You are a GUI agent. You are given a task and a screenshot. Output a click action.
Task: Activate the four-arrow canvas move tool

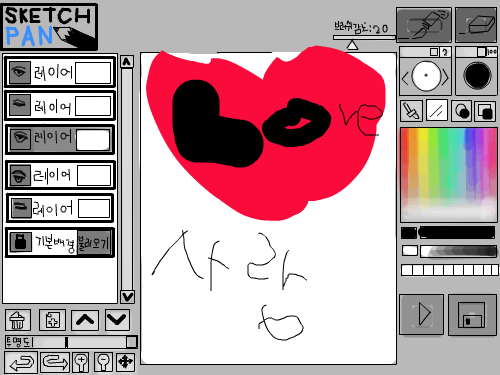tap(126, 362)
